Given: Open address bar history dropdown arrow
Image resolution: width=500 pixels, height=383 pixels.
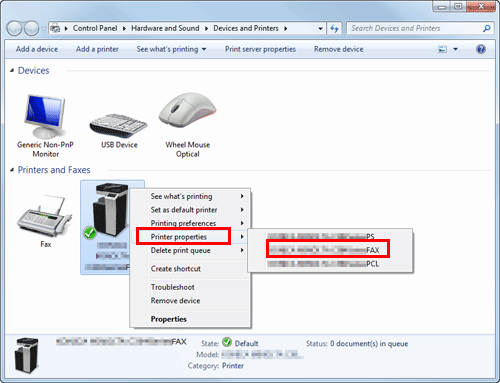Looking at the screenshot, I should point(320,29).
